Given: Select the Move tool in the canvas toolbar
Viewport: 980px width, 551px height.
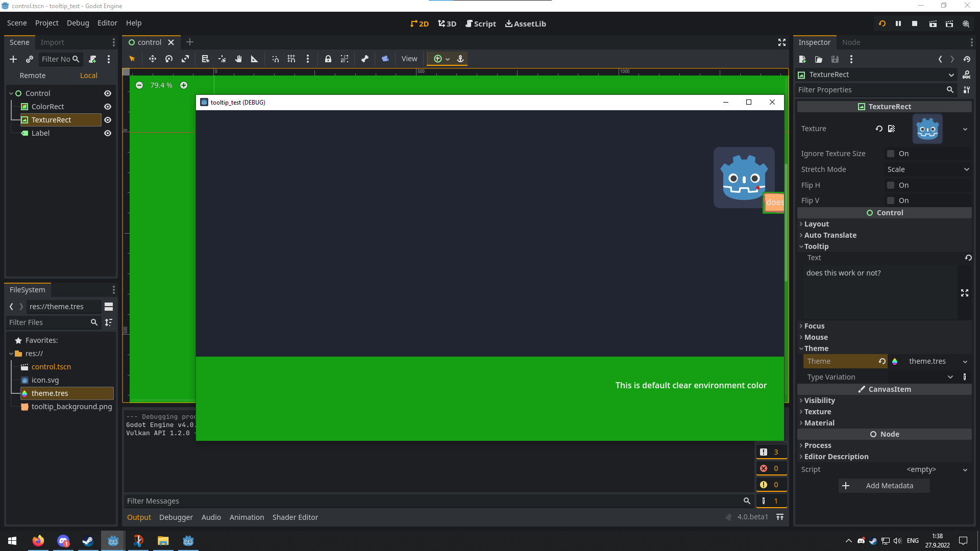Looking at the screenshot, I should [x=152, y=59].
